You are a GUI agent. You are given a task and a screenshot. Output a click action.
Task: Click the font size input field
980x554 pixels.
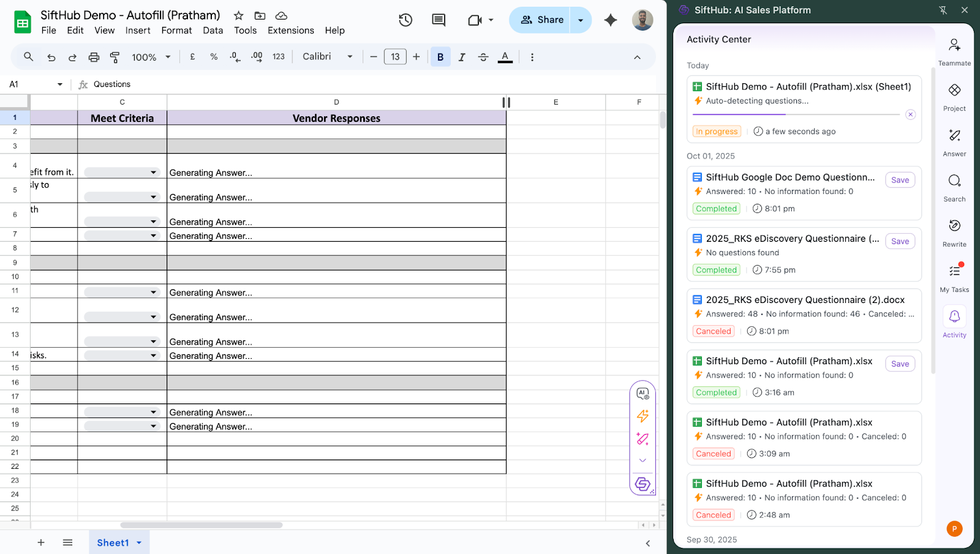[x=395, y=57]
